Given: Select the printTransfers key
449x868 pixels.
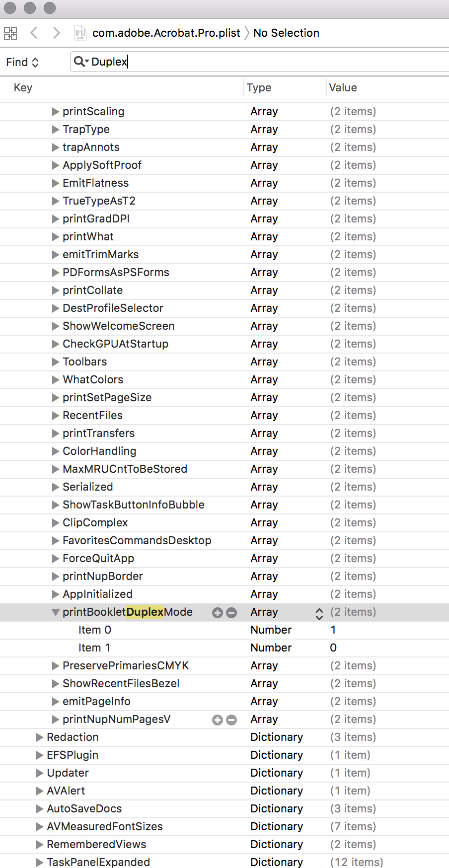Looking at the screenshot, I should [x=98, y=433].
